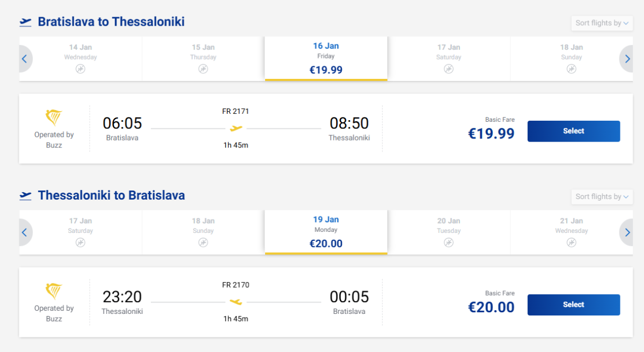Image resolution: width=644 pixels, height=352 pixels.
Task: Choose the 15 Jan Thursday outbound date
Action: pos(203,58)
